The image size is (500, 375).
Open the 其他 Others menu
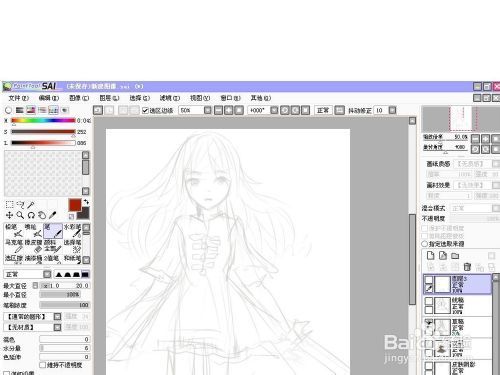(x=261, y=98)
